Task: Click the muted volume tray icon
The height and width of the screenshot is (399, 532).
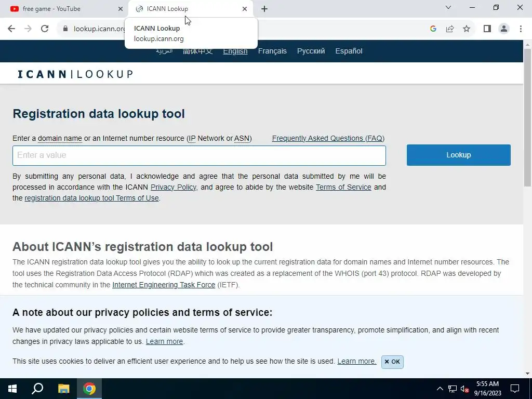Action: [x=464, y=389]
